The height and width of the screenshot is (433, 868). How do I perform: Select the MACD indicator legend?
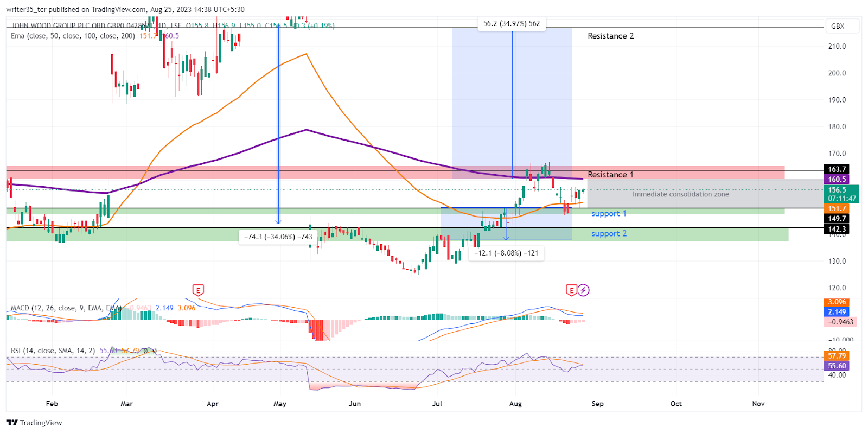pyautogui.click(x=103, y=308)
